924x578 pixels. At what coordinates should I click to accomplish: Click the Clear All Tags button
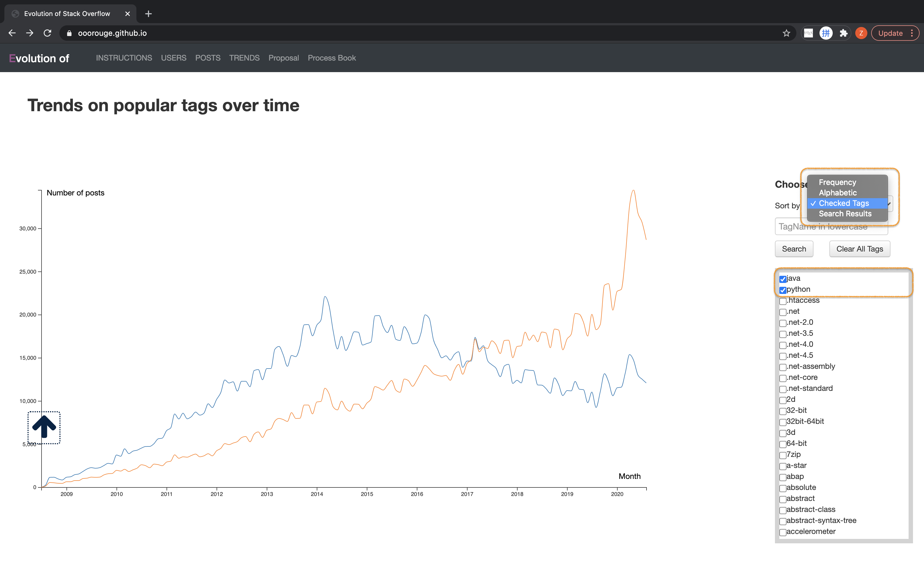click(x=859, y=249)
